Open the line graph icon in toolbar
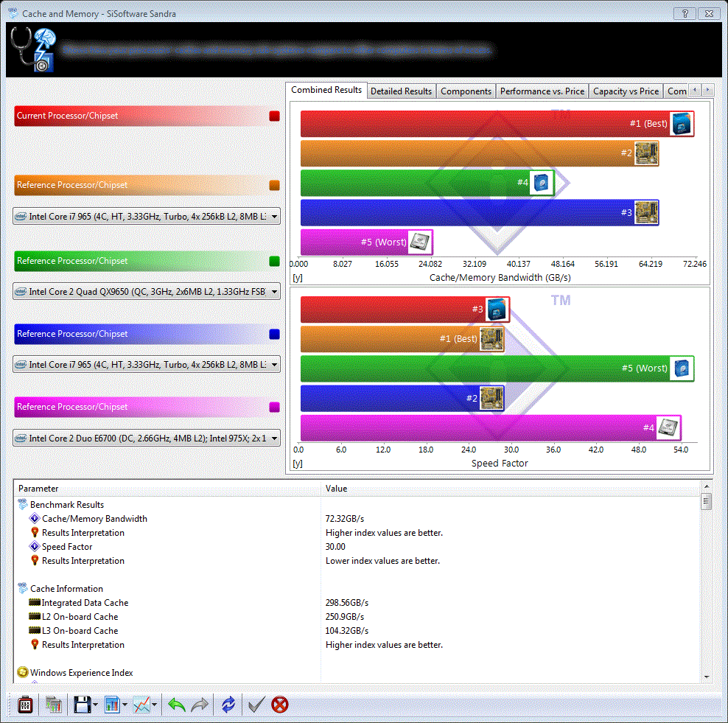 point(141,705)
